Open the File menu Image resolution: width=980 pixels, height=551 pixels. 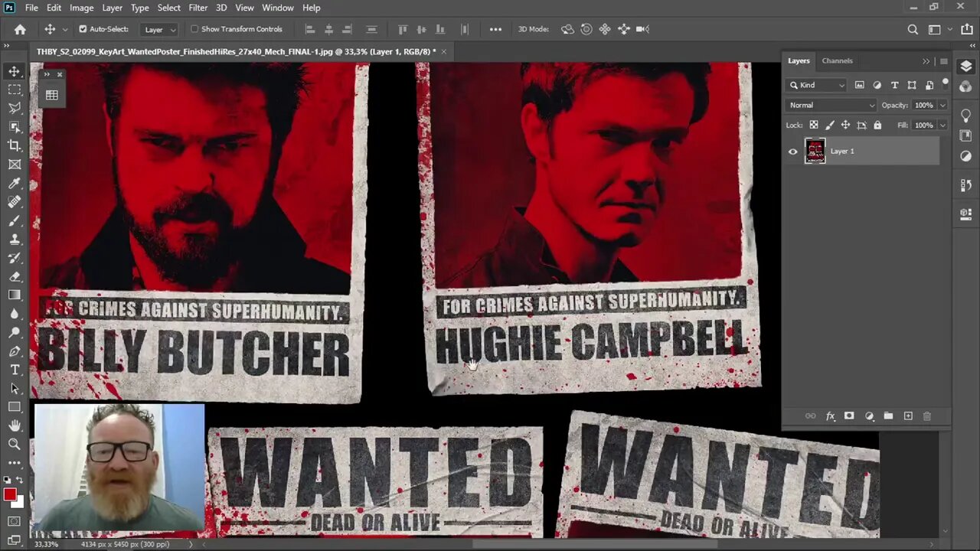[x=31, y=8]
